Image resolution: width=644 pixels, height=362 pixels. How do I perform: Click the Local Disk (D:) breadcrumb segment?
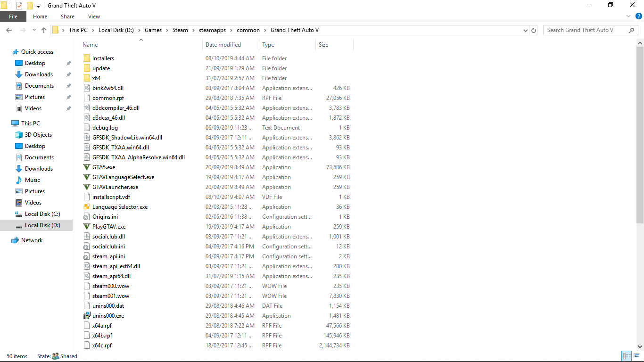(116, 30)
